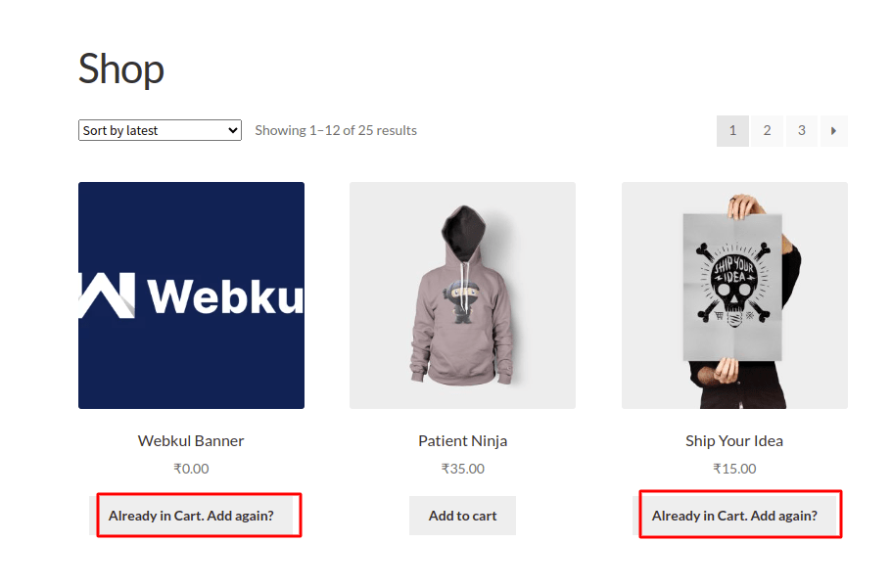Click the Showing 1–12 results text
The image size is (891, 588).
pos(335,129)
